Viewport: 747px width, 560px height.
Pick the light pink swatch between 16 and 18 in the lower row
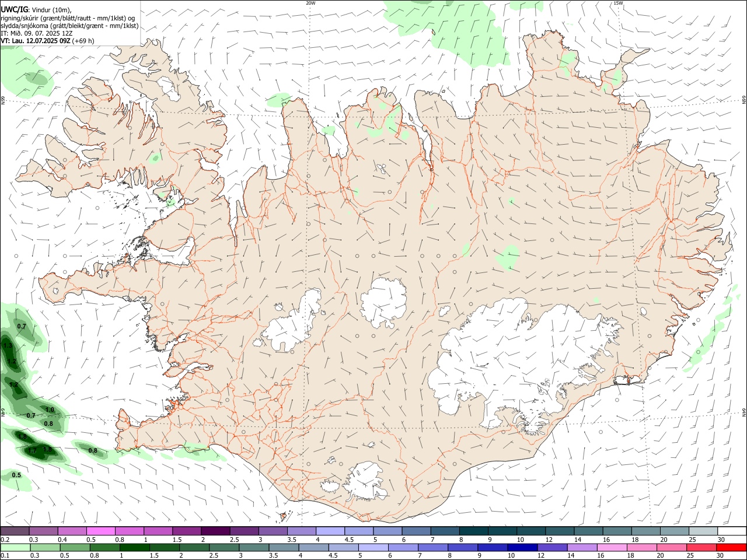[x=612, y=548]
